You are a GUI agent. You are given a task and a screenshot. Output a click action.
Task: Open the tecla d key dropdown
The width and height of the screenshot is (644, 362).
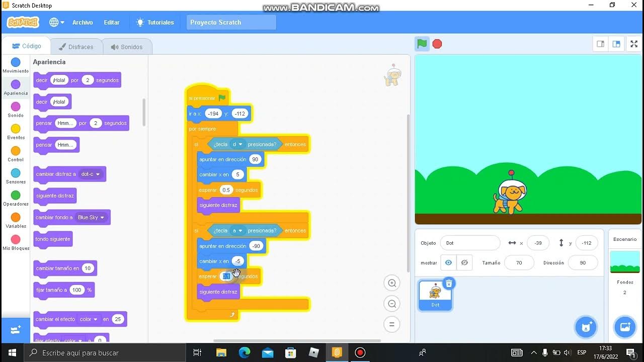click(x=237, y=144)
